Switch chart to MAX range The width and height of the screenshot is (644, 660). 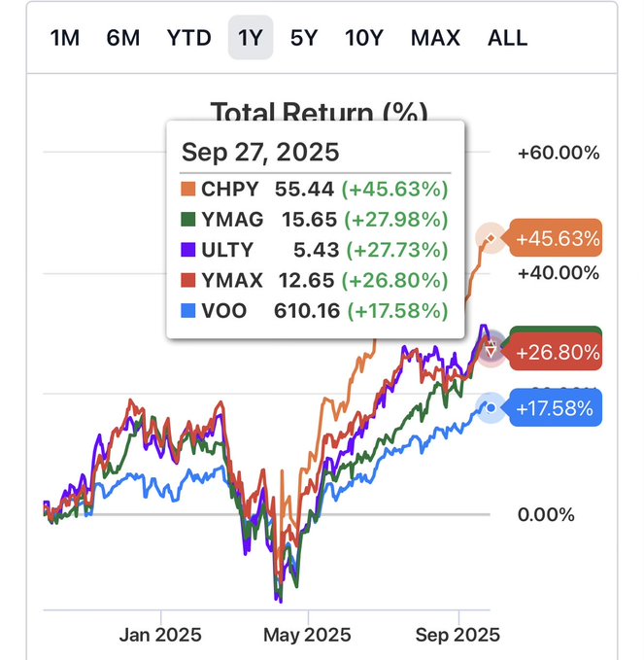tap(435, 38)
